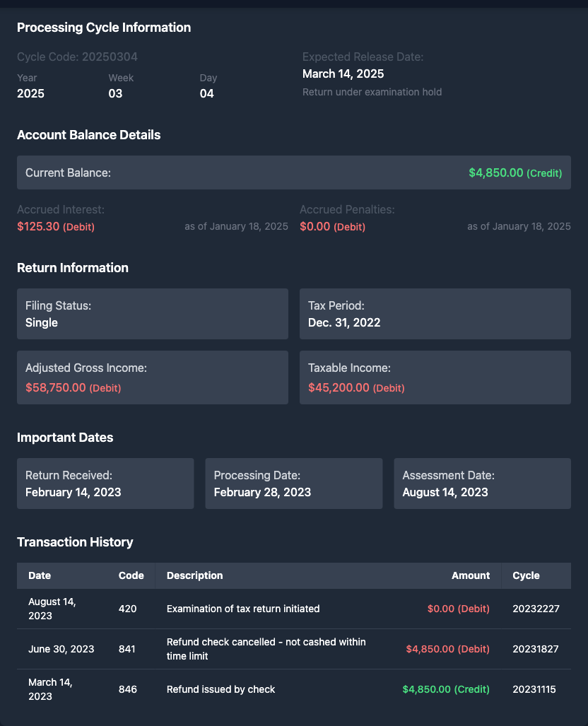The height and width of the screenshot is (726, 588).
Task: Click the Expected Release Date March 14, 2025
Action: point(343,74)
